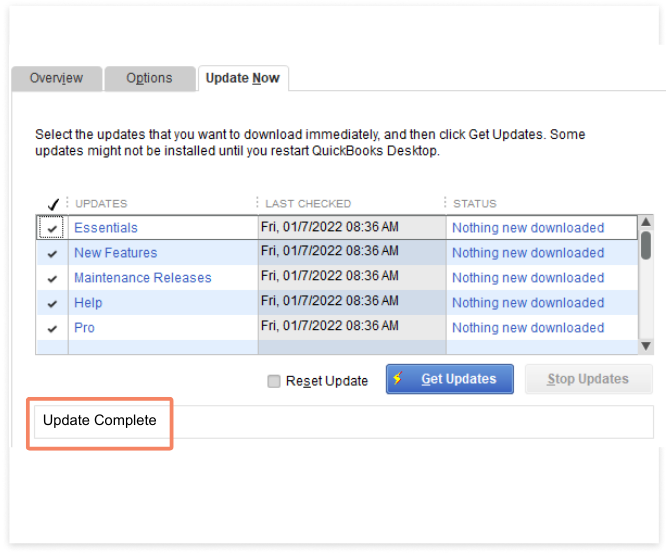Click Essentials status 'Nothing new downloaded'
Screen dimensions: 668x553
click(x=528, y=228)
